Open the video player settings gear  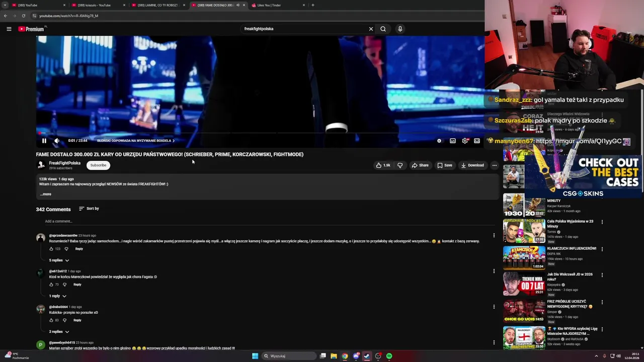click(465, 141)
